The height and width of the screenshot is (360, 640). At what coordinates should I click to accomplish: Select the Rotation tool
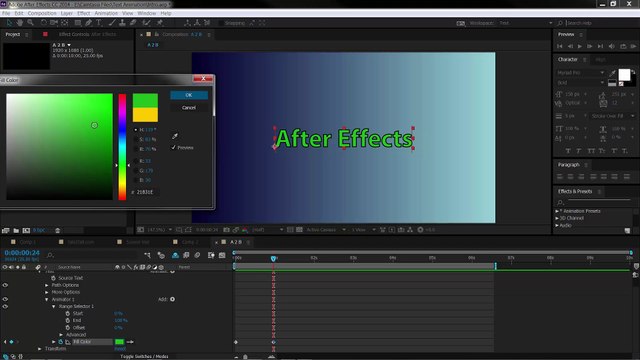(x=43, y=23)
